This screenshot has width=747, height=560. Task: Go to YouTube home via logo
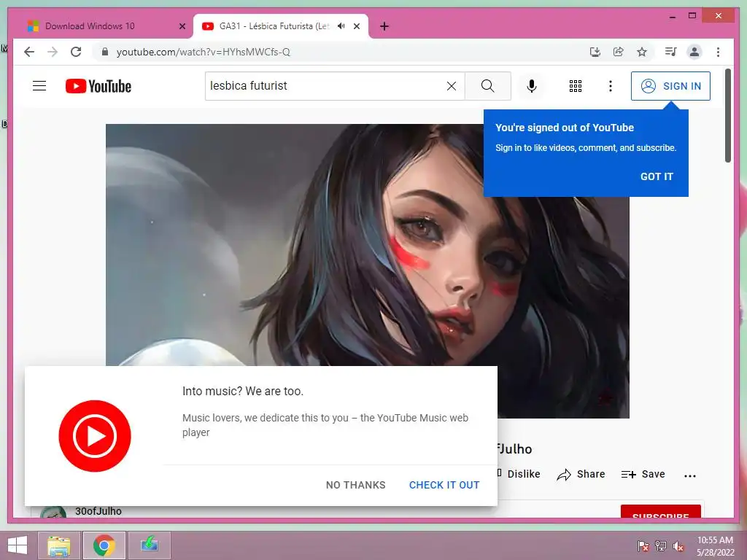(x=98, y=86)
